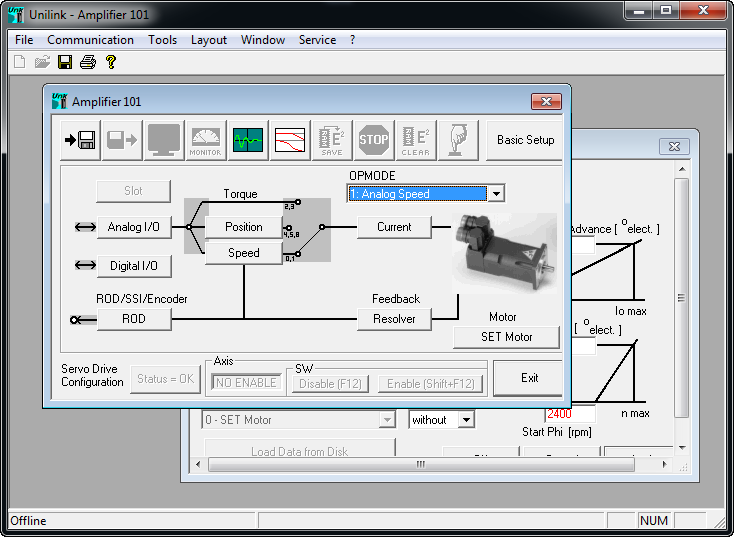Viewport: 734px width, 537px height.
Task: Close the background motor window
Action: pyautogui.click(x=674, y=147)
